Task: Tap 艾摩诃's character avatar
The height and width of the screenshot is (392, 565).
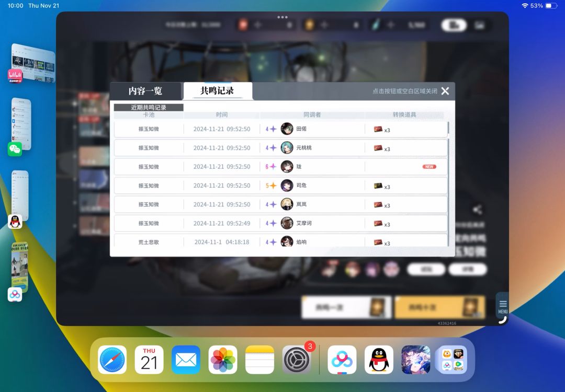Action: click(287, 223)
